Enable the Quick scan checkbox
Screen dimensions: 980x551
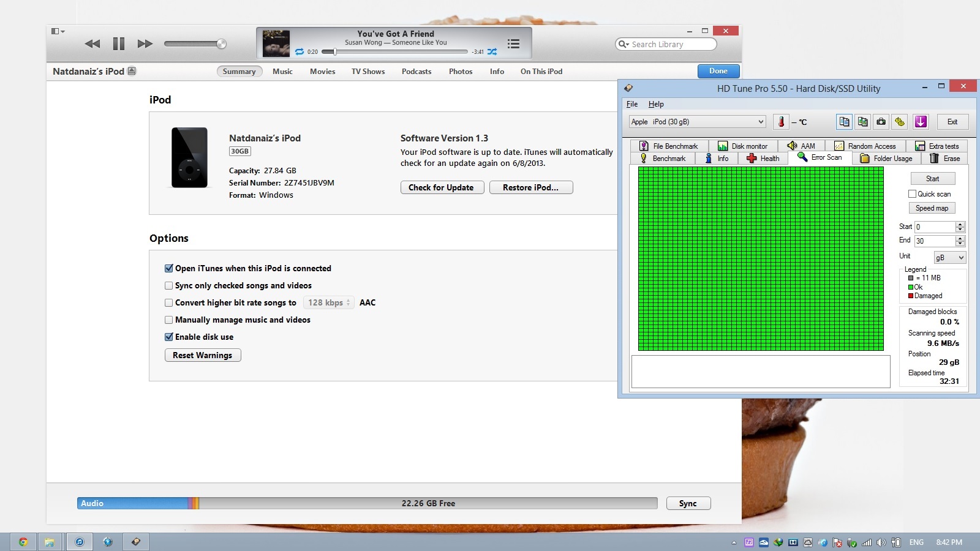tap(912, 194)
